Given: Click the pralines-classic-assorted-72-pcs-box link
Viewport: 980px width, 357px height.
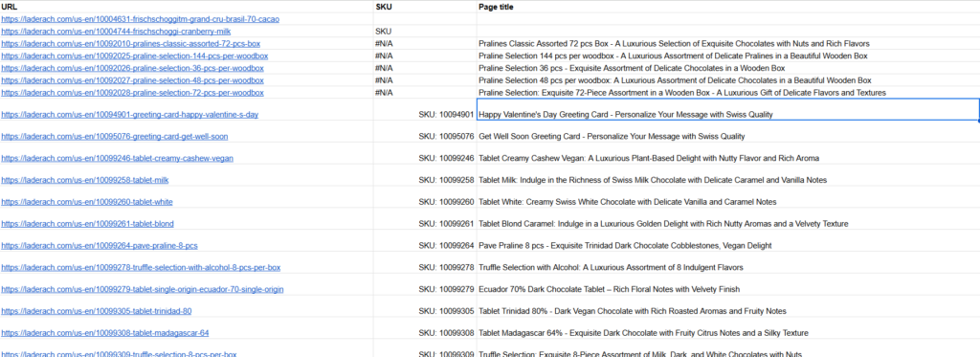Looking at the screenshot, I should pos(130,44).
